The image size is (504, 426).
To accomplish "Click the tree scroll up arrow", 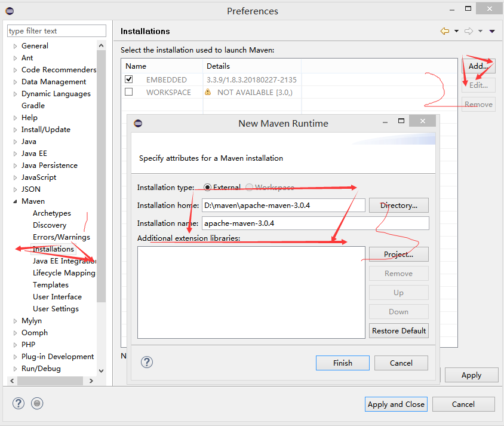I will [x=102, y=45].
